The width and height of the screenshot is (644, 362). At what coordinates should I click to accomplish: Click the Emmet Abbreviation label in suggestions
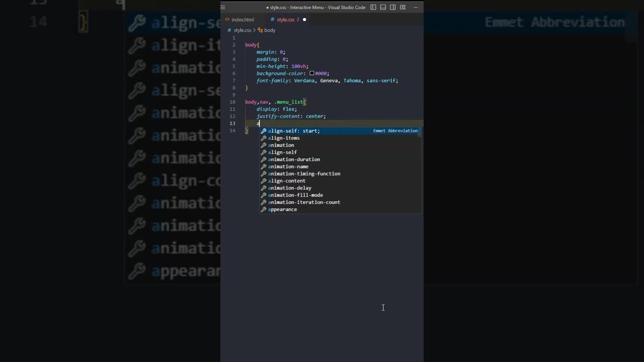395,131
